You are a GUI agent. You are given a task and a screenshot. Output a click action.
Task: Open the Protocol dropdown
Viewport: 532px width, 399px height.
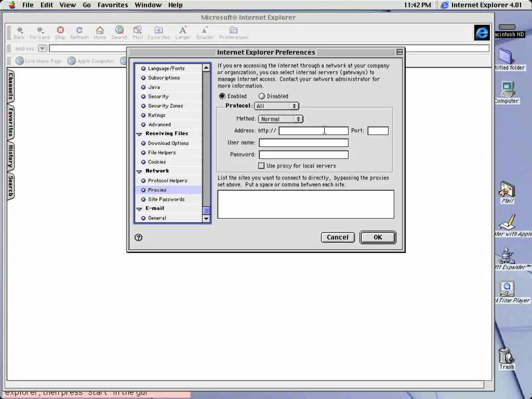click(x=276, y=106)
